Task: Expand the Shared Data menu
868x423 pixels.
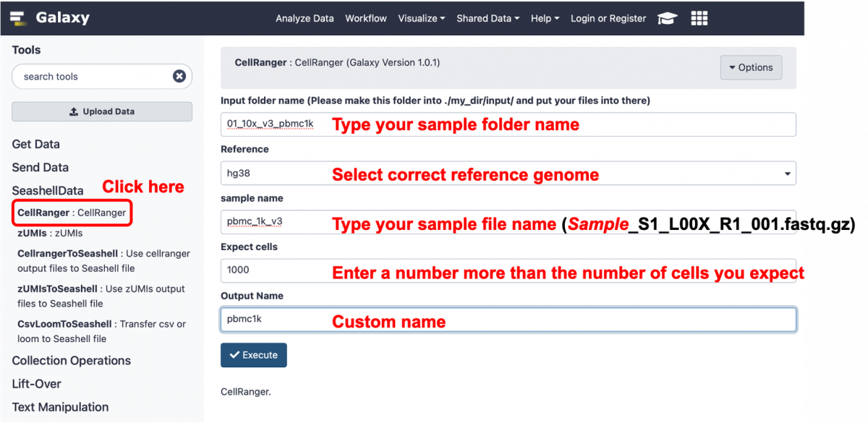Action: click(x=488, y=19)
